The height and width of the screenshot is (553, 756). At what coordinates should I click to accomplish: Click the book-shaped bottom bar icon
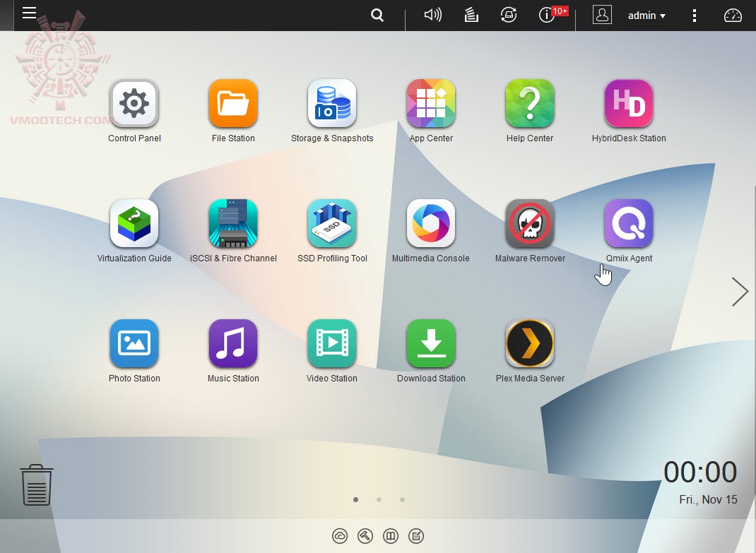point(391,536)
